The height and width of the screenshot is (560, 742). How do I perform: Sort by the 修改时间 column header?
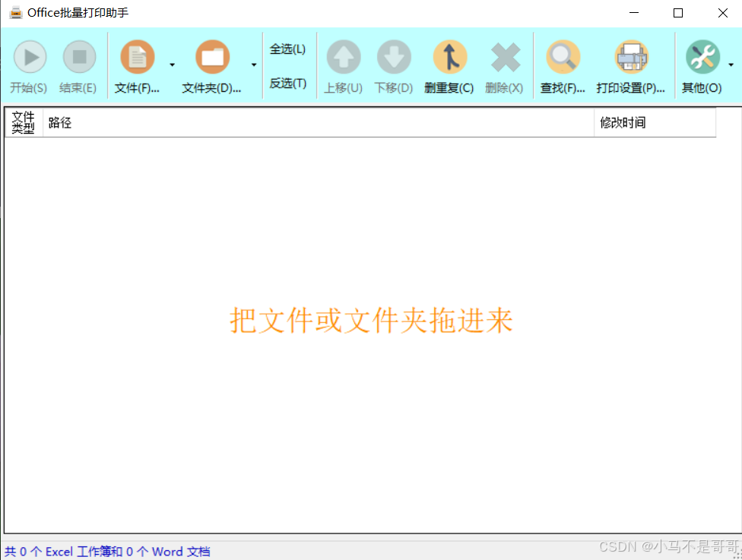click(x=655, y=123)
